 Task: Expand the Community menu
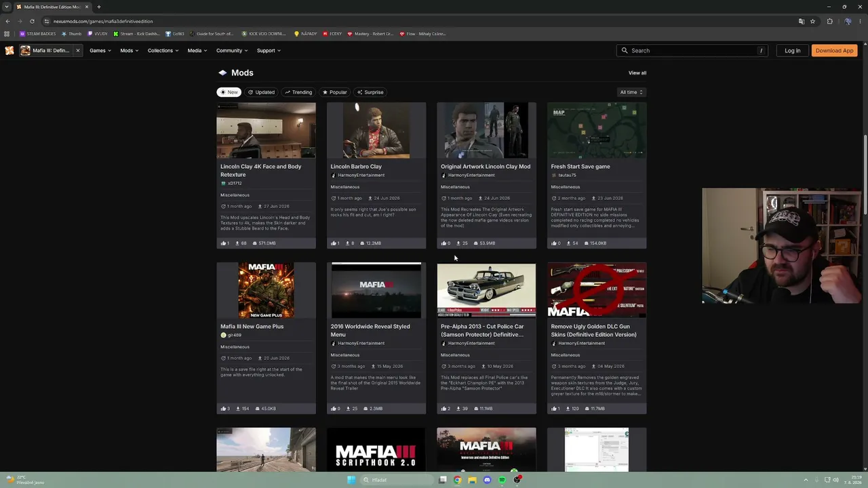coord(232,50)
